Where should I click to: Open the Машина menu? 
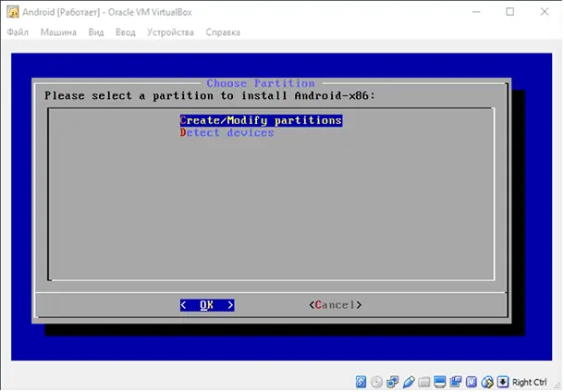click(58, 32)
